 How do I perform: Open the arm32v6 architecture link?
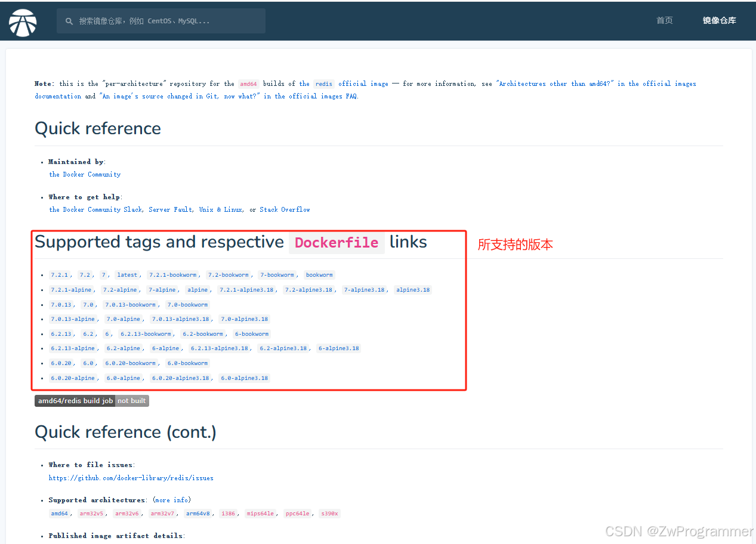click(x=127, y=514)
